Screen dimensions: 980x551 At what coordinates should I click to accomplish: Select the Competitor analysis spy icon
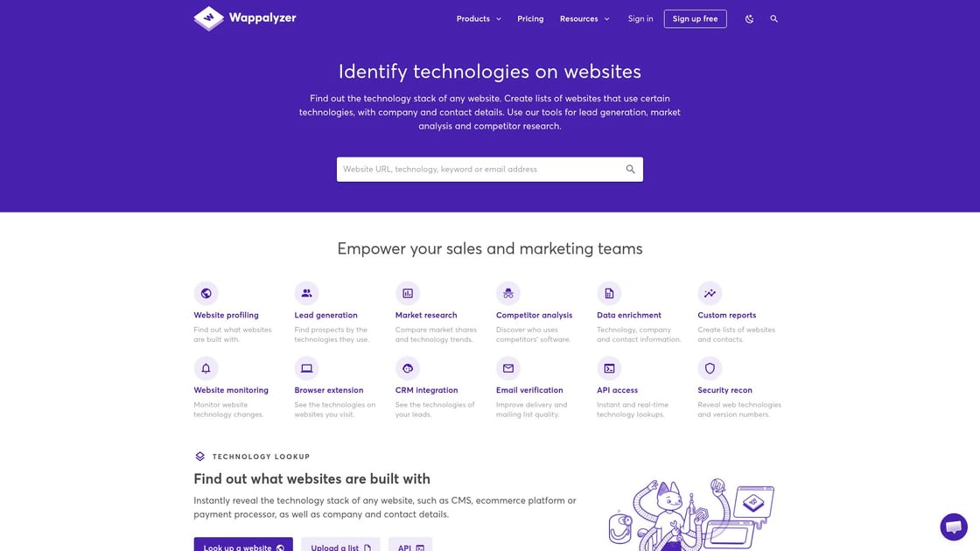[x=508, y=293]
